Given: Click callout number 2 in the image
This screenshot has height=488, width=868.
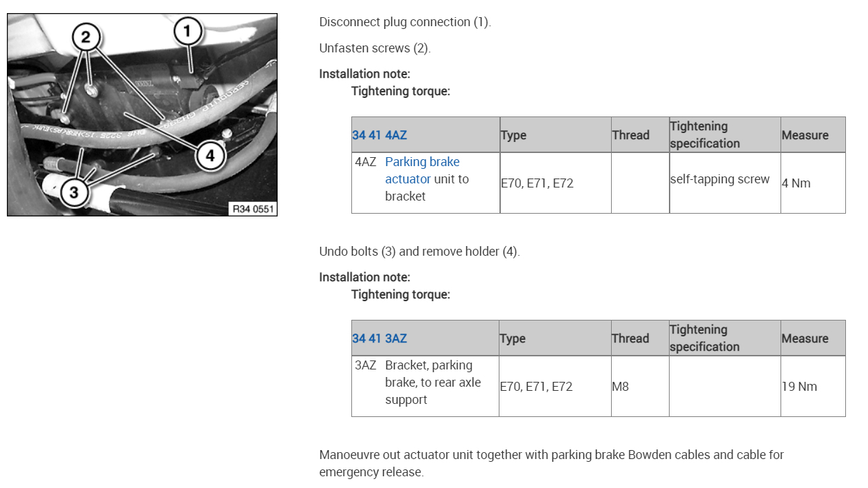Looking at the screenshot, I should (86, 37).
